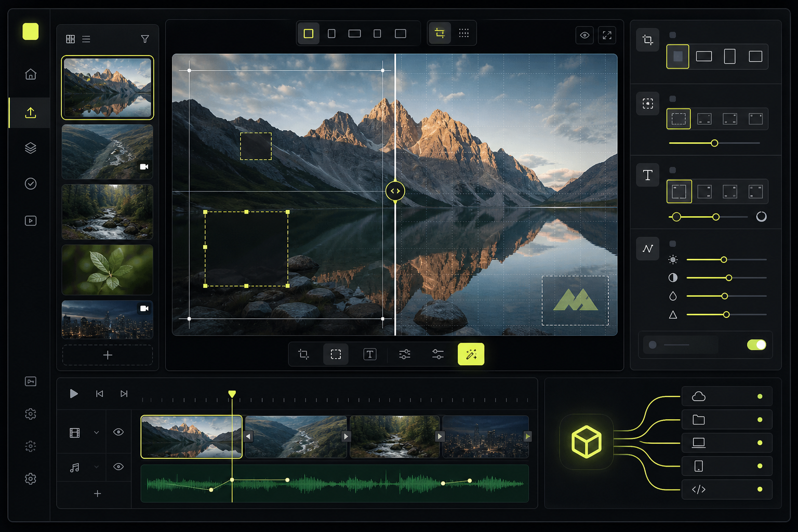Screen dimensions: 798x532
Task: Toggle the crop overlay icon above canvas
Action: (440, 33)
